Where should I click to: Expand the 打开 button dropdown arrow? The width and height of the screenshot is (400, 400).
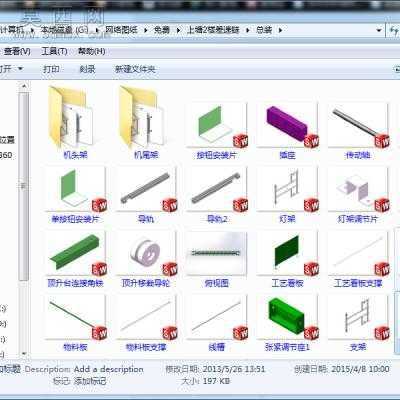coord(20,69)
